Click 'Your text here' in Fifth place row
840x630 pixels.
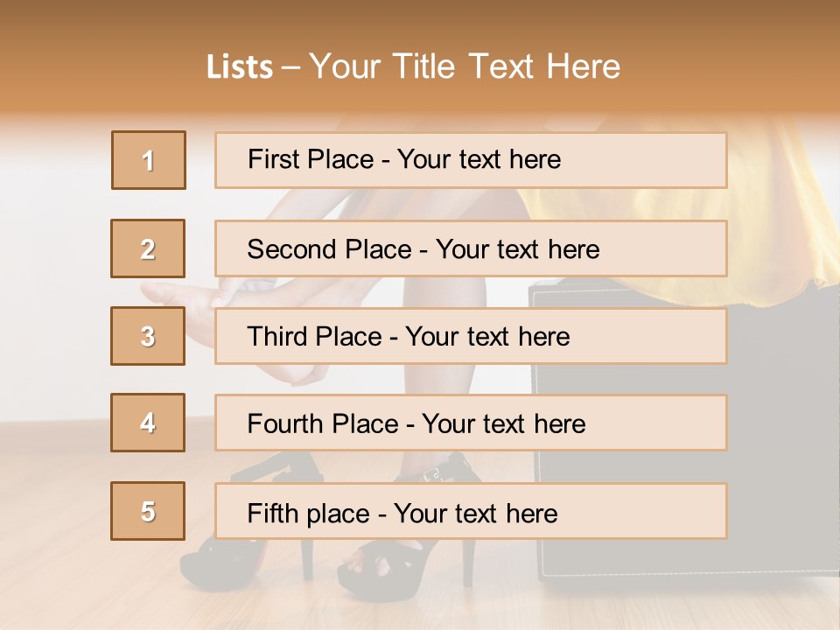[x=476, y=514]
